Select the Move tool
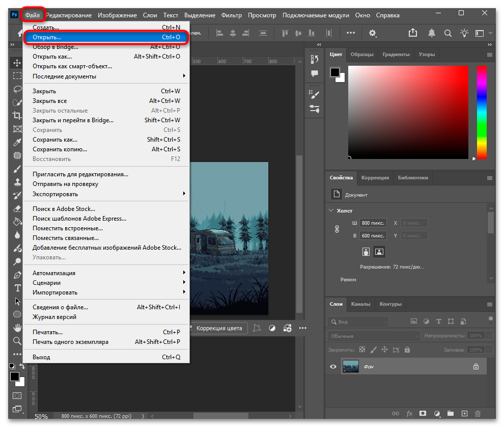This screenshot has width=504, height=427. (x=17, y=63)
